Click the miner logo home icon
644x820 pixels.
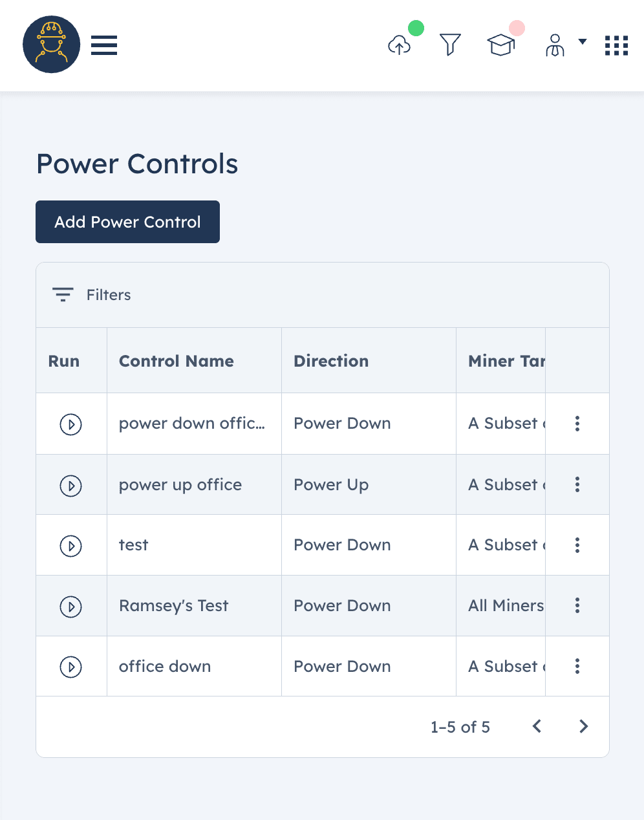[x=52, y=45]
